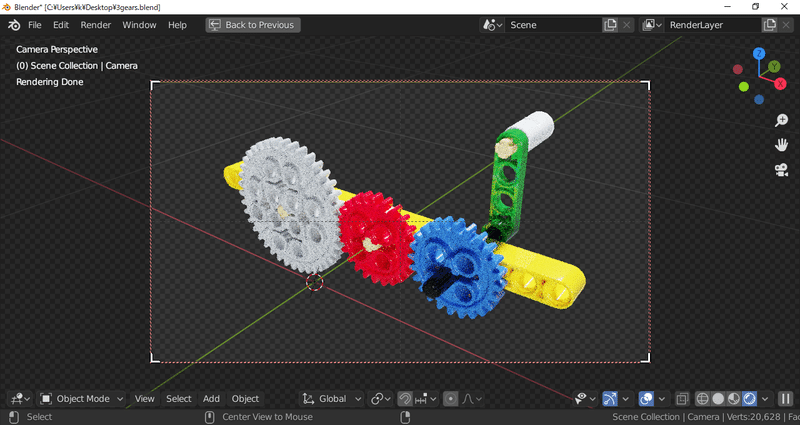The height and width of the screenshot is (425, 800).
Task: Open the Object Mode dropdown
Action: [82, 399]
